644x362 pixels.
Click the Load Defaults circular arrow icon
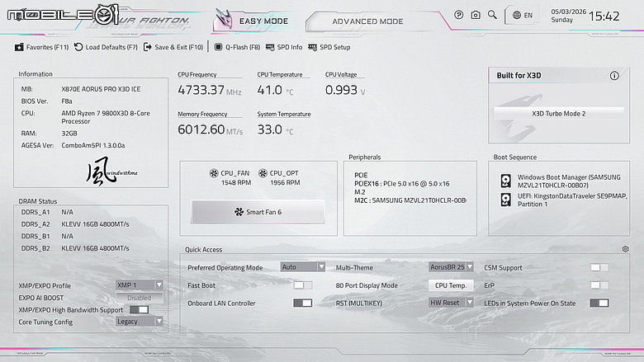[x=78, y=47]
